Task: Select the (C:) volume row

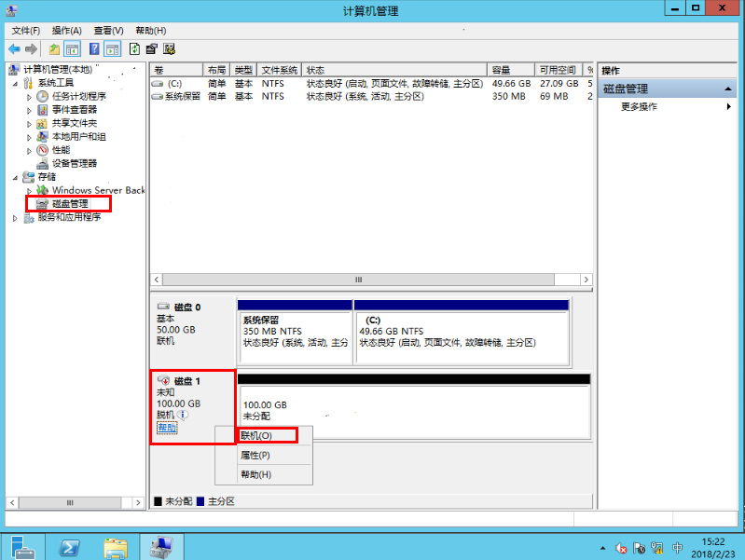Action: (x=371, y=84)
